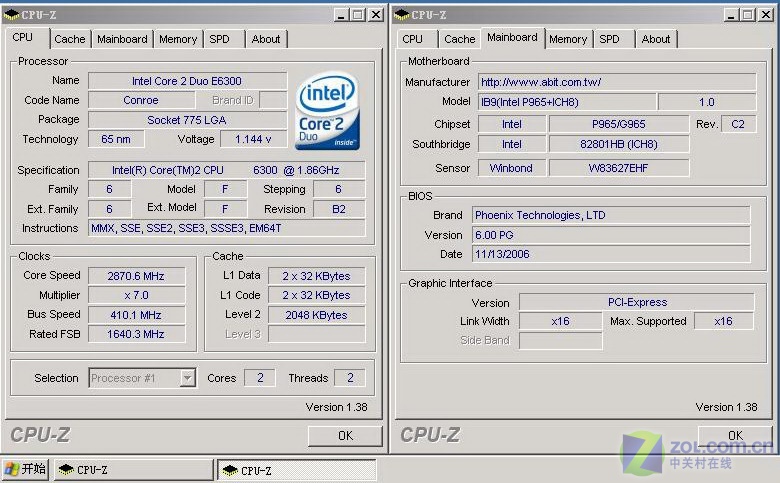Open About tab in right CPU-Z window
The width and height of the screenshot is (780, 483).
tap(656, 39)
